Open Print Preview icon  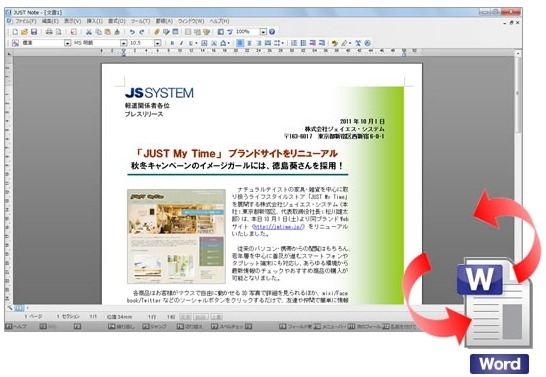tap(58, 32)
